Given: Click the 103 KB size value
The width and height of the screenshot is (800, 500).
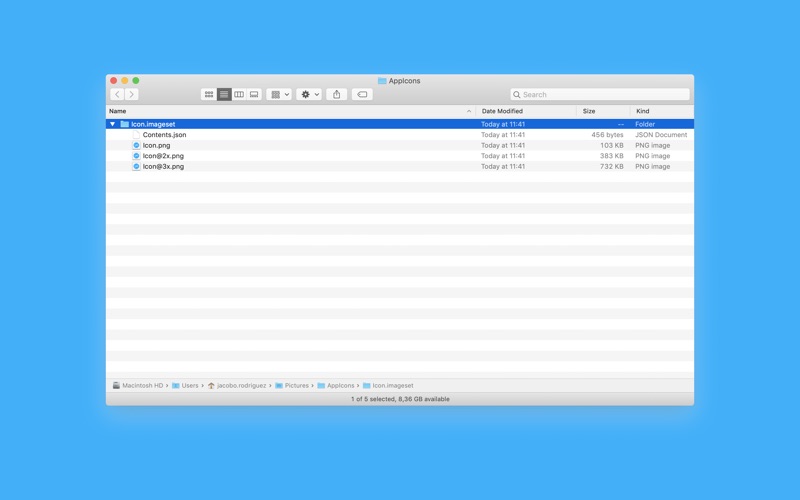Looking at the screenshot, I should [x=612, y=145].
